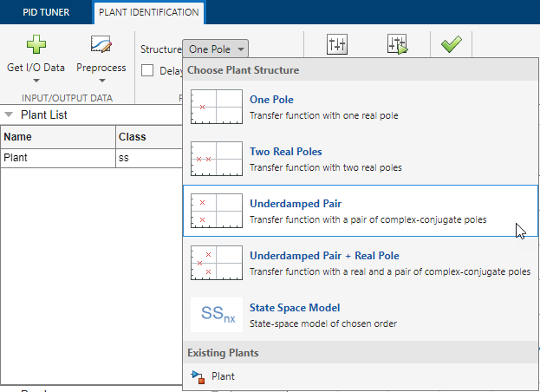Collapse the Plant List panel
The height and width of the screenshot is (392, 540).
coord(9,114)
